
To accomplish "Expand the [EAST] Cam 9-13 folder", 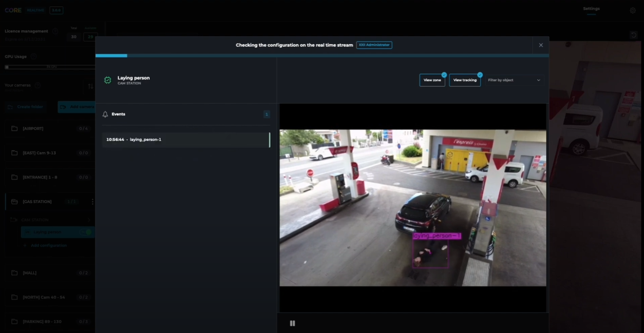I will 50,153.
